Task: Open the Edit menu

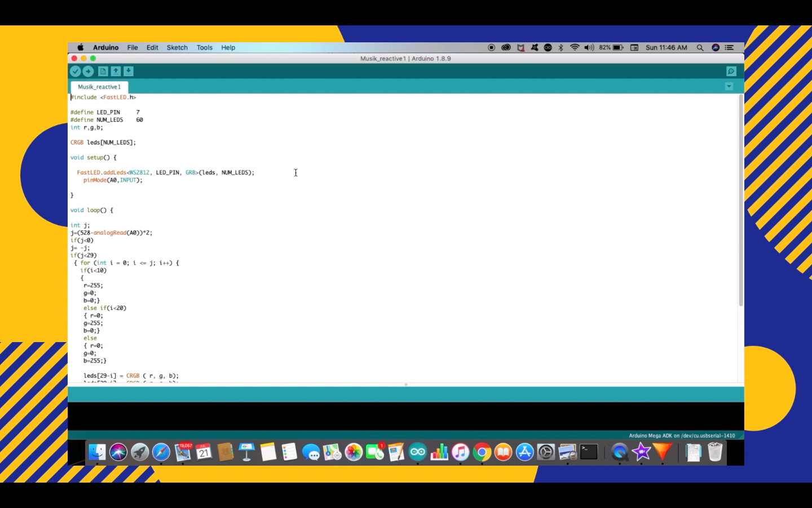Action: [152, 47]
